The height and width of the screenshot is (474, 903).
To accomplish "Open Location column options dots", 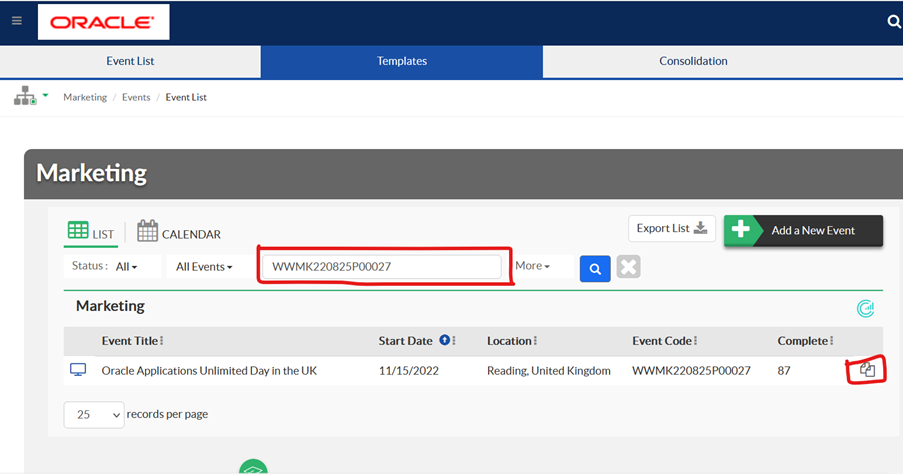I will point(536,341).
